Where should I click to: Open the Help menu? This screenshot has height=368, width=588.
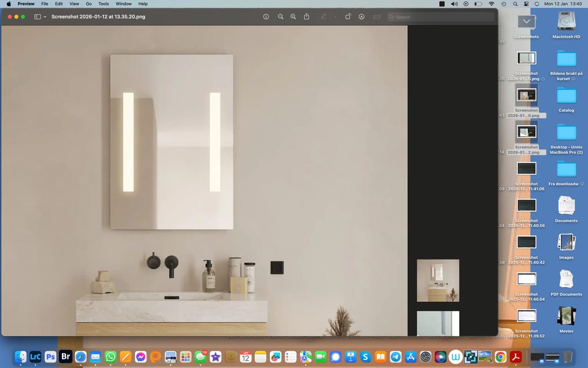(143, 4)
